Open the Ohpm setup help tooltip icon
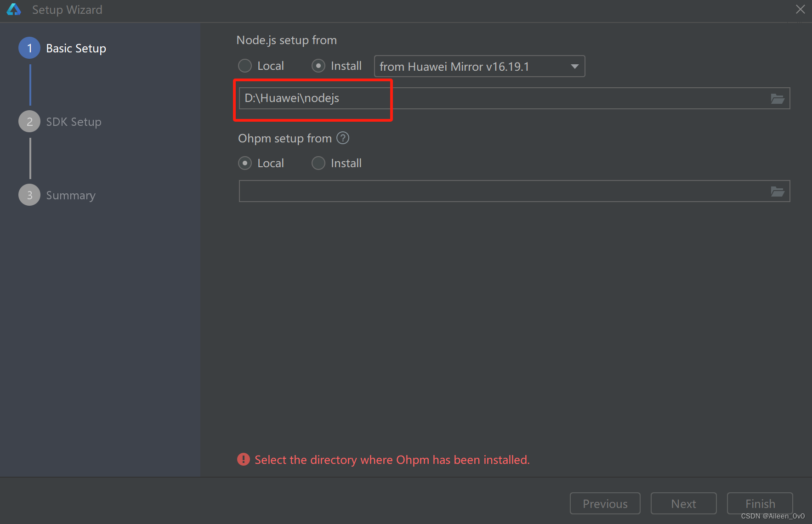 coord(343,138)
